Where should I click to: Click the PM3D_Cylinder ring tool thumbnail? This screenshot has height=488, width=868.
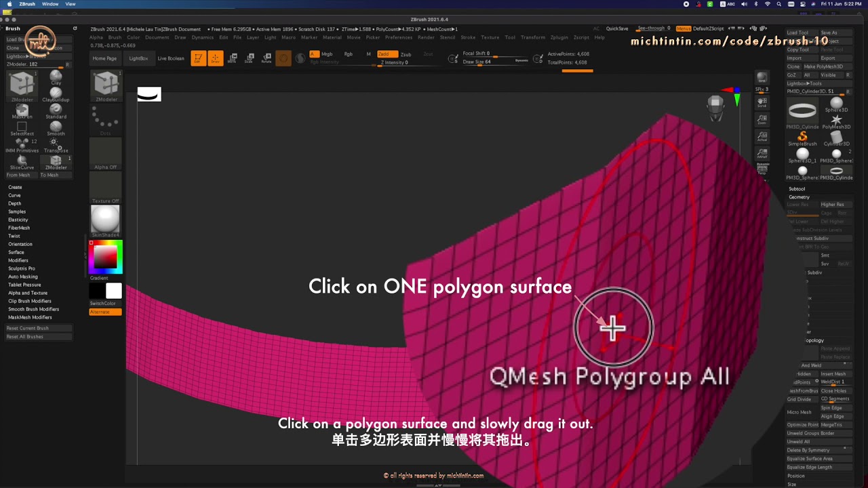802,113
